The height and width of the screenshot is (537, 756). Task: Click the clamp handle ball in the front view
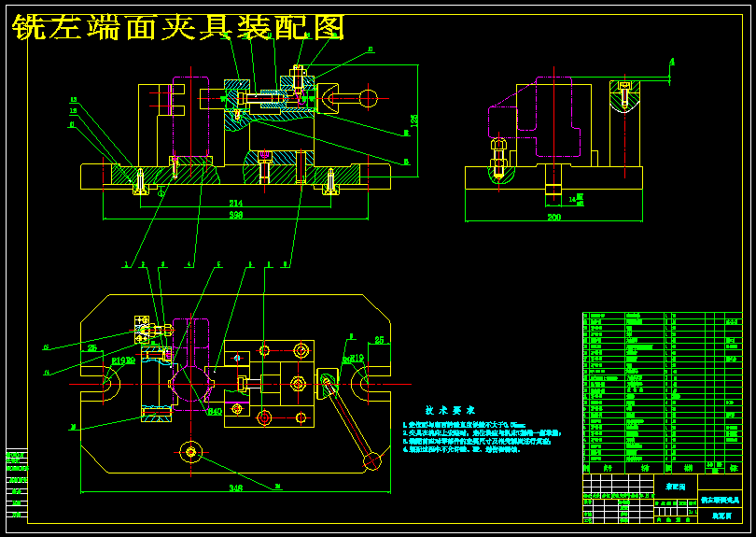pyautogui.click(x=369, y=98)
